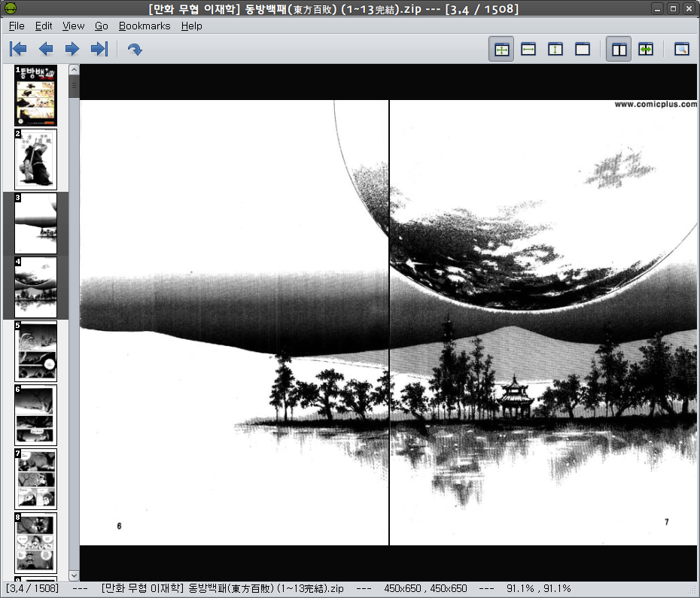Toggle manga reading mode
700x598 pixels.
click(x=646, y=49)
